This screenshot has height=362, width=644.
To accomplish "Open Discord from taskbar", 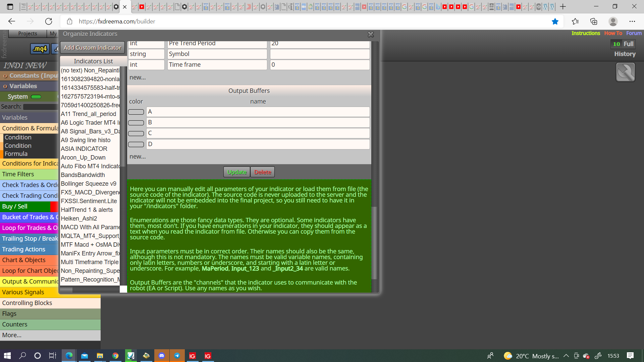I will (162, 356).
